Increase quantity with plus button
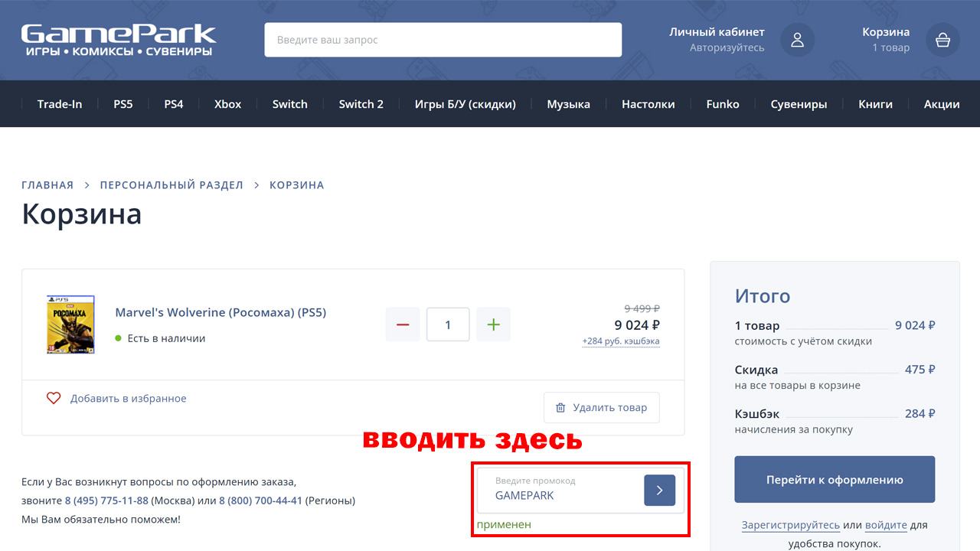This screenshot has width=980, height=551. click(493, 324)
